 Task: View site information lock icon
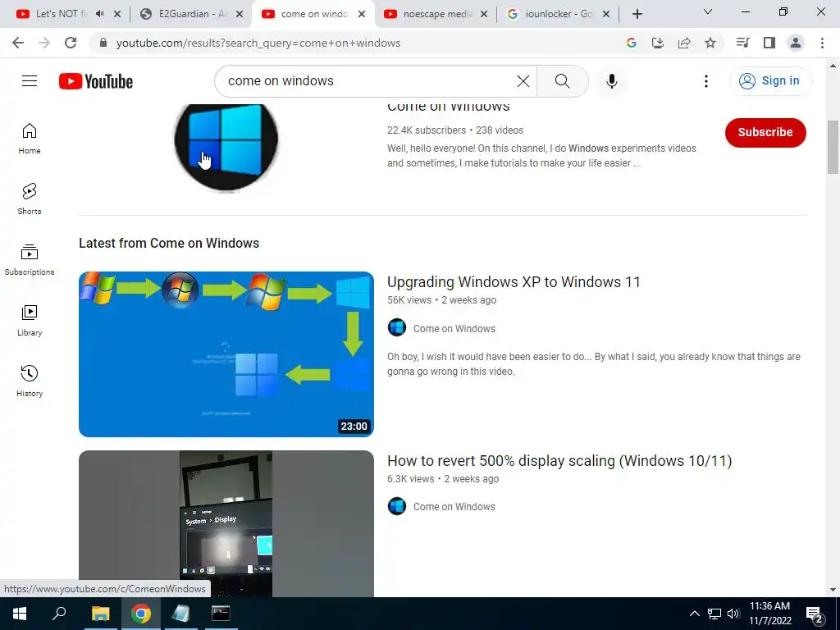pos(104,43)
